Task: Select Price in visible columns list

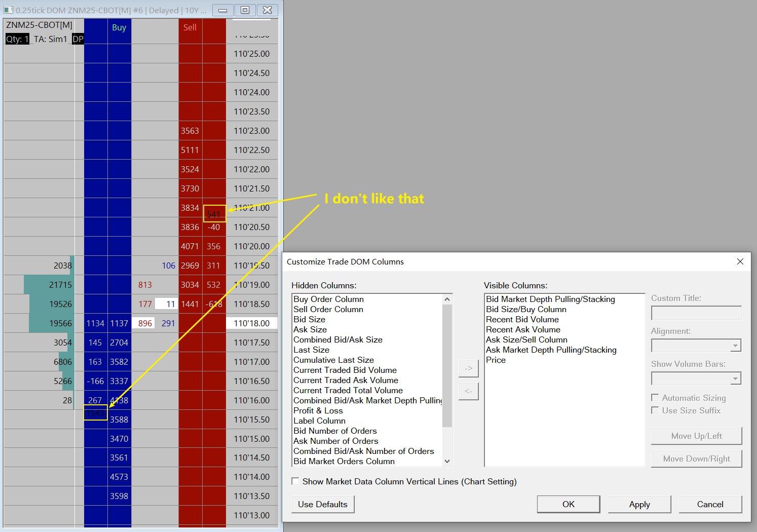Action: (x=496, y=360)
